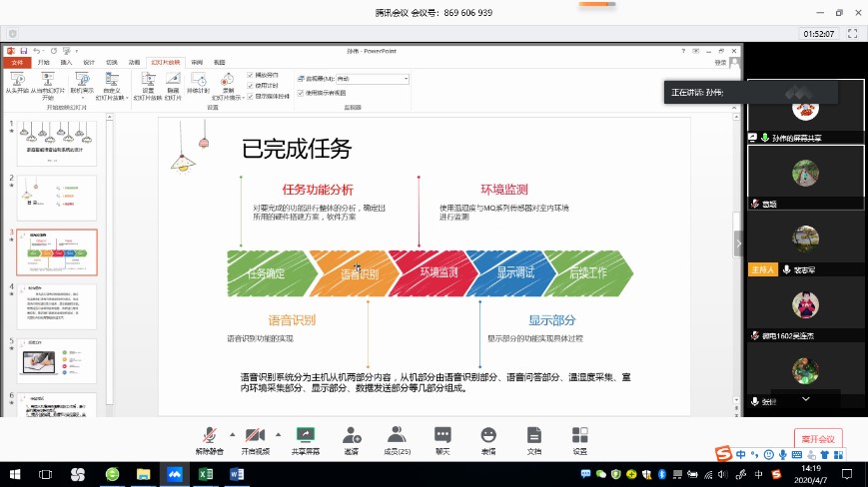Click the unmute microphone icon (解除静音)

coord(210,435)
